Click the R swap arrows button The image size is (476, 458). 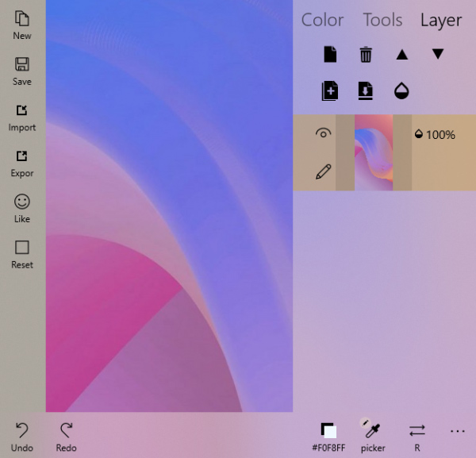(x=417, y=437)
